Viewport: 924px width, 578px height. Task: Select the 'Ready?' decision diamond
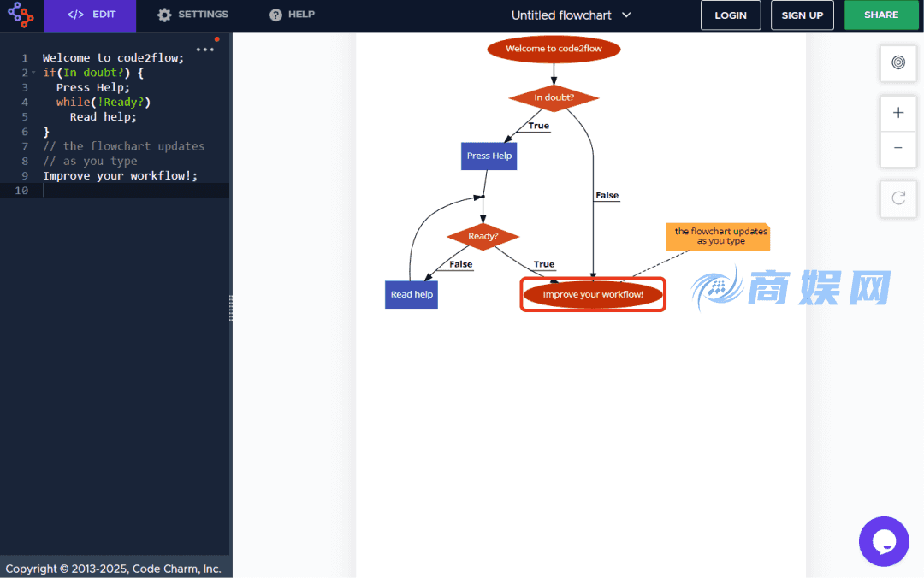(x=483, y=236)
